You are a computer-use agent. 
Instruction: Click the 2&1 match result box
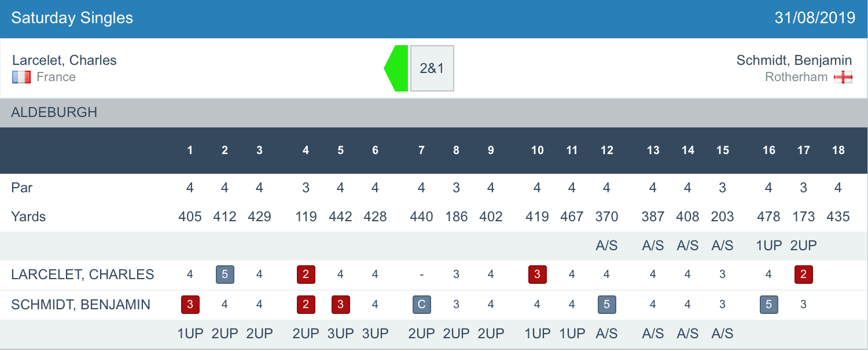[432, 68]
